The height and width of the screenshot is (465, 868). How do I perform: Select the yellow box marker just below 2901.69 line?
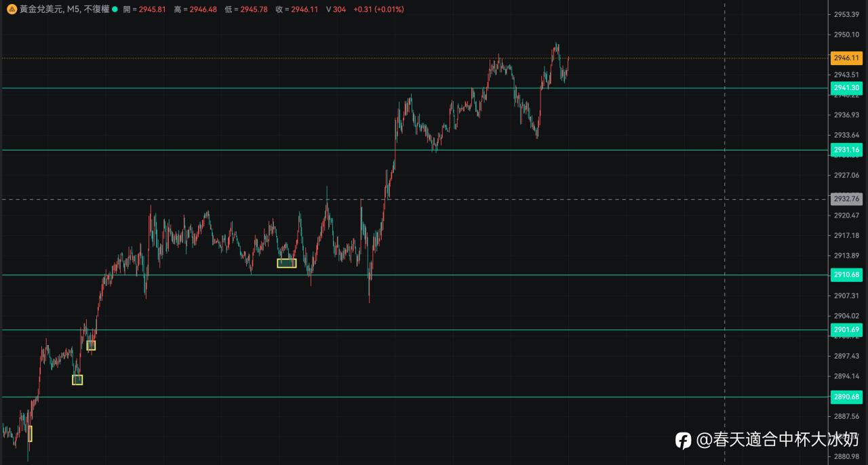pyautogui.click(x=91, y=345)
